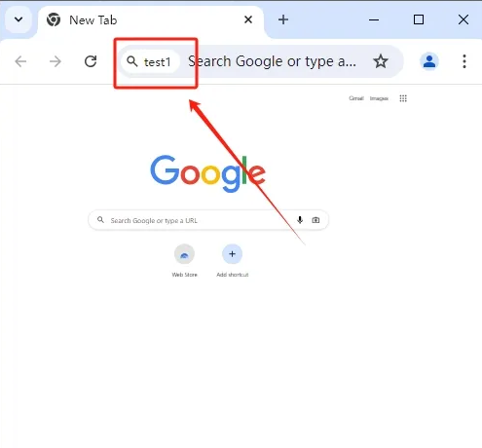The image size is (482, 448).
Task: Click the back navigation arrow
Action: (20, 61)
